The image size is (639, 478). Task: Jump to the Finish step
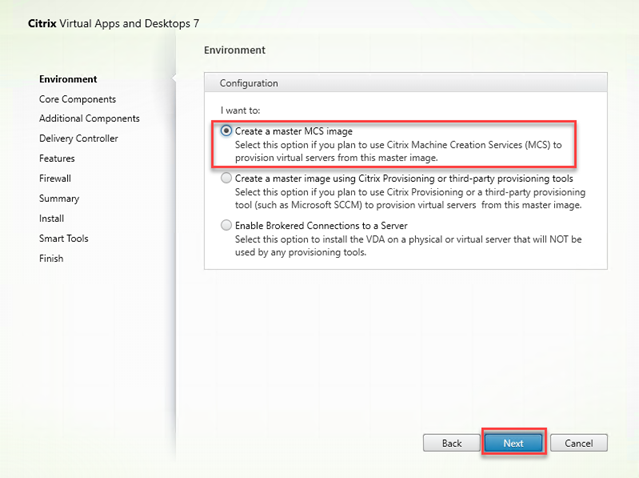point(51,258)
